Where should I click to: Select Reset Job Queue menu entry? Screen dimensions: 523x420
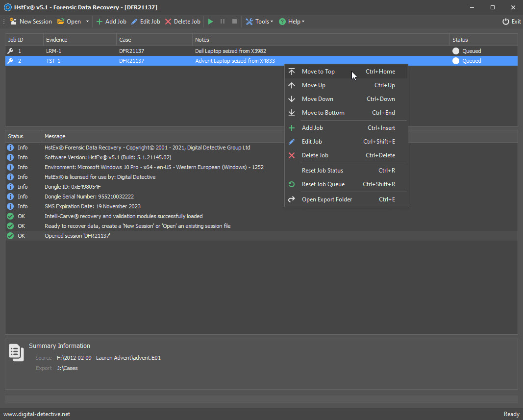pos(346,184)
